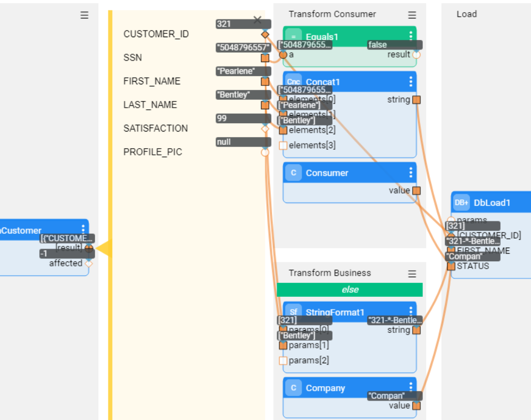Open the Transform Consumer hamburger menu

coord(412,15)
